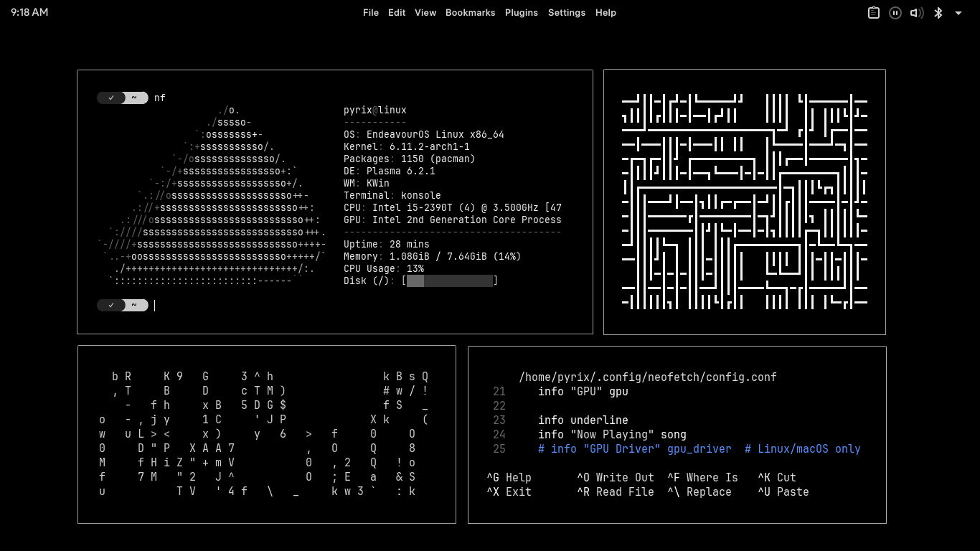Screen dimensions: 980x551
Task: Click the Memory: 1.08GiB / 7.64GiB line
Action: (433, 257)
